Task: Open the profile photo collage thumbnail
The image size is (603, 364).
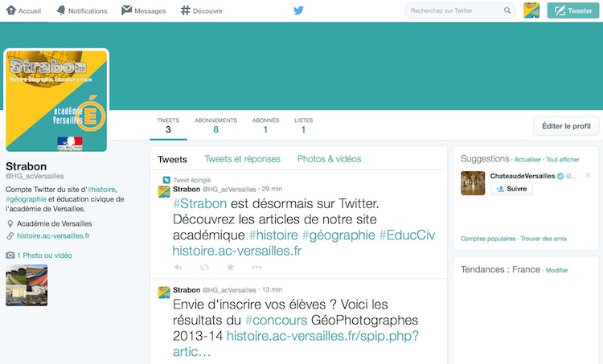Action: [27, 284]
